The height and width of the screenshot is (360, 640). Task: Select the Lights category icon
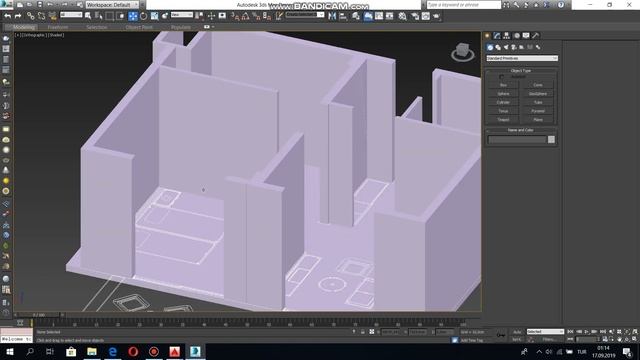pyautogui.click(x=506, y=47)
